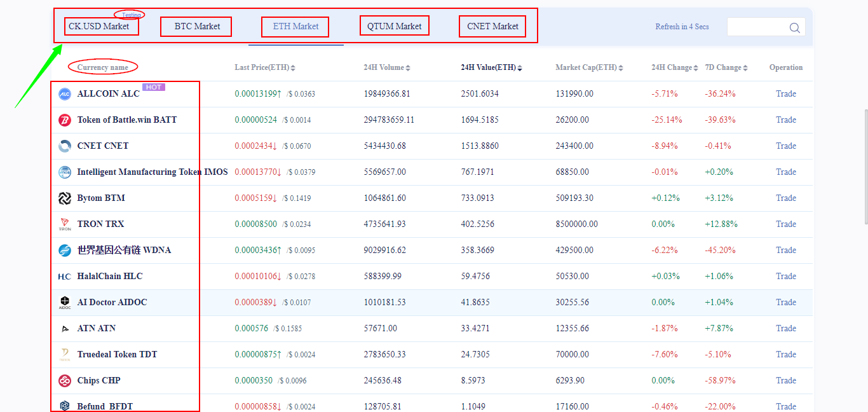868x412 pixels.
Task: Click Trade in the AI Doctor AIDOC row
Action: [x=786, y=302]
